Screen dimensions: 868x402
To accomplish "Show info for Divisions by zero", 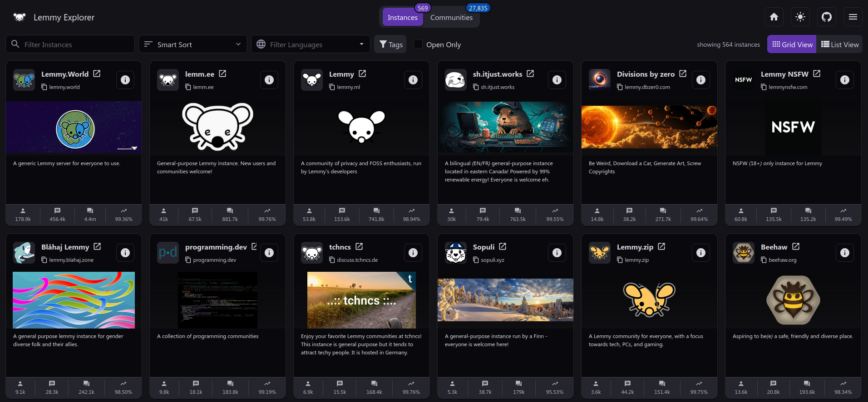I will [701, 80].
